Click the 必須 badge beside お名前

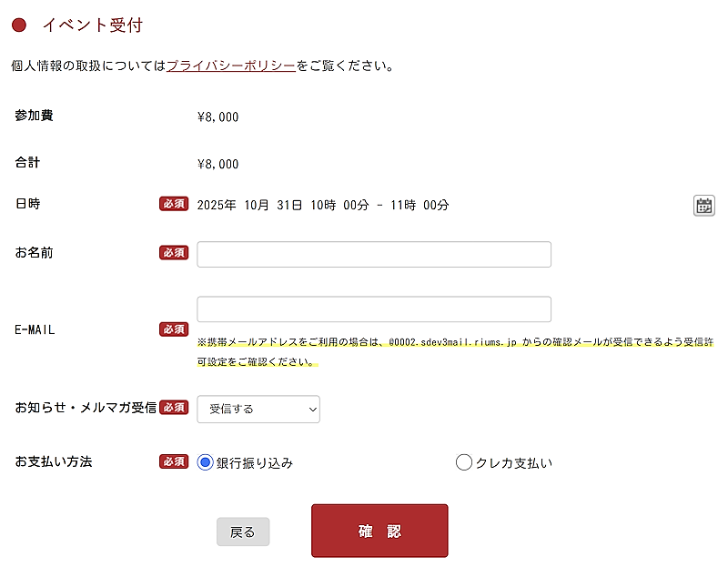point(174,252)
